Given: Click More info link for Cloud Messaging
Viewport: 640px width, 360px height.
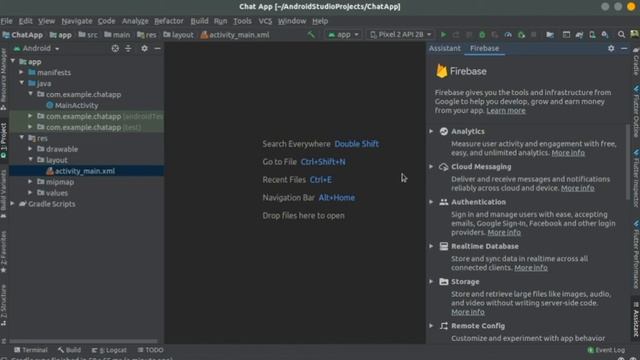Looking at the screenshot, I should click(578, 188).
